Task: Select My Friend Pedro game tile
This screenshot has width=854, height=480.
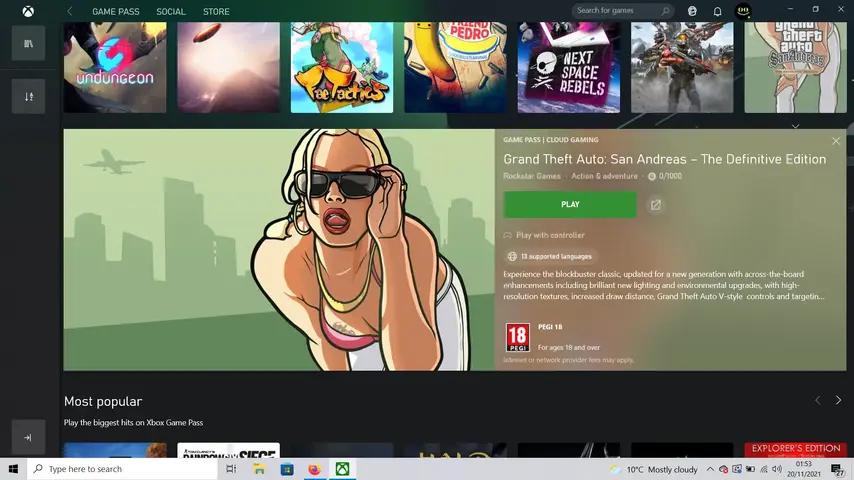Action: (x=455, y=68)
